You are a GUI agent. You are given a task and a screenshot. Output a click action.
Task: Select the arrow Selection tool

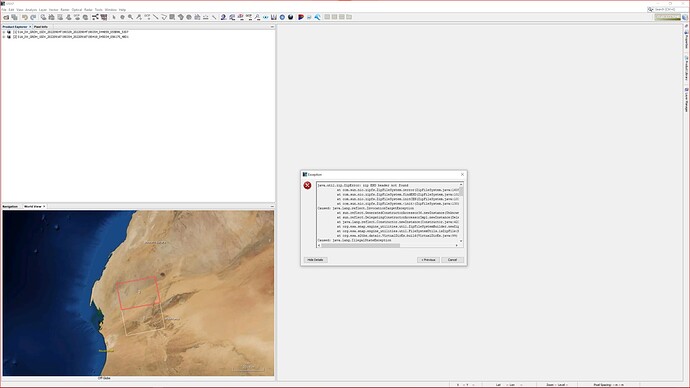tap(114, 17)
